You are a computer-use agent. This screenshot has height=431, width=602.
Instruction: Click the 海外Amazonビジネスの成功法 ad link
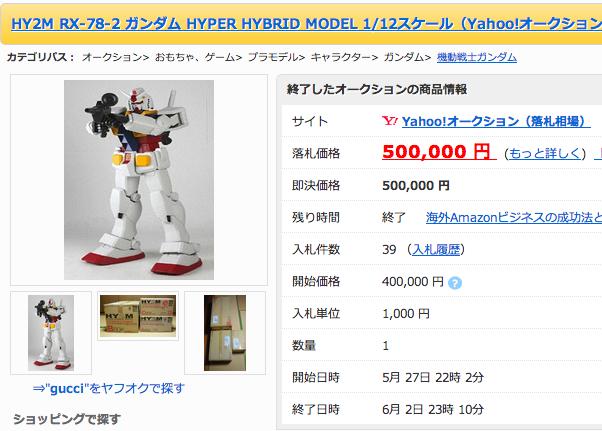(514, 218)
